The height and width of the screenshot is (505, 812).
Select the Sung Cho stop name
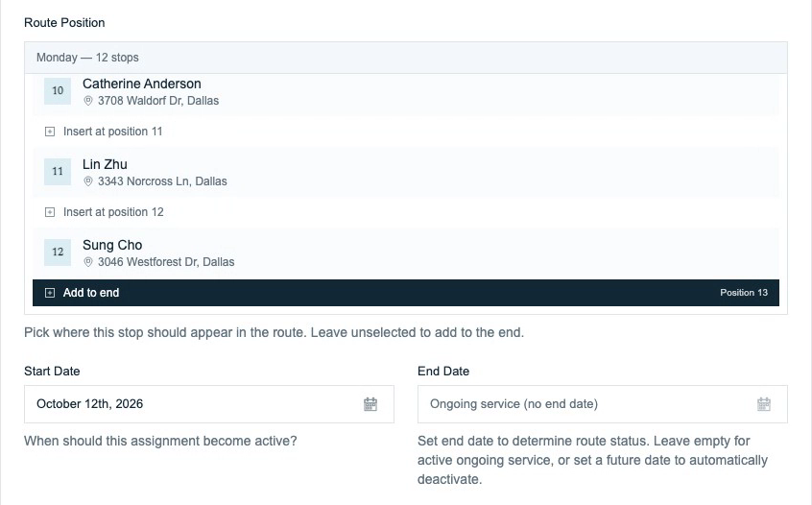(112, 246)
